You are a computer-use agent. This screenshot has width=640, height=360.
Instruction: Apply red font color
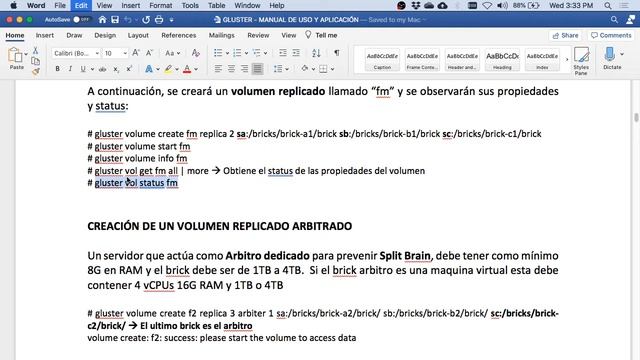coord(187,69)
